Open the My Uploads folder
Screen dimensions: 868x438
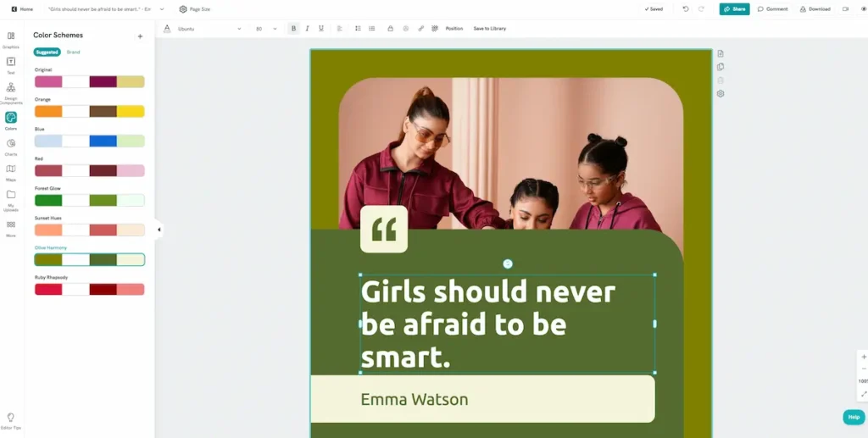10,200
